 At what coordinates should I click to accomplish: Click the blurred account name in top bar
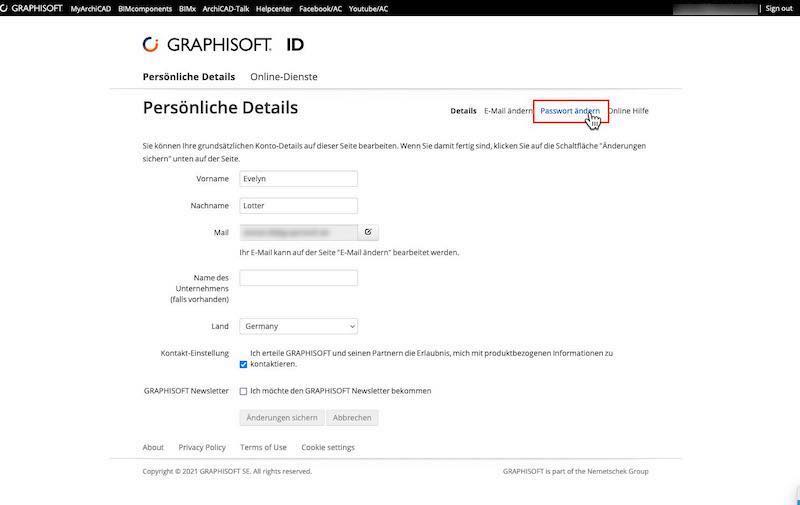point(715,9)
